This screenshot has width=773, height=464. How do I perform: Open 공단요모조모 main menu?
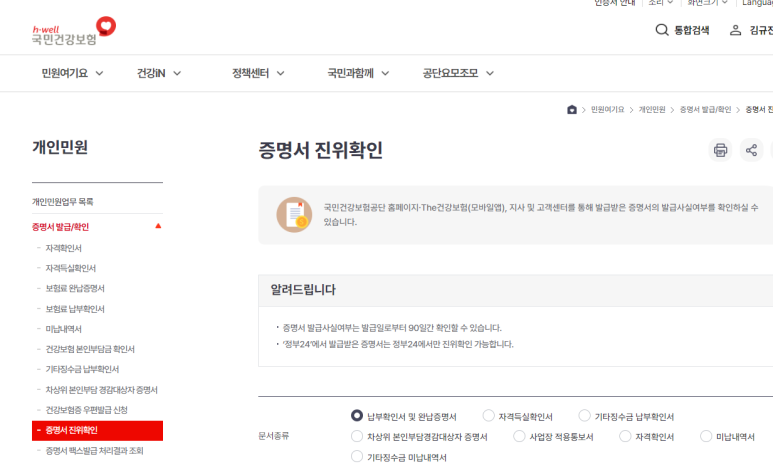[450, 73]
